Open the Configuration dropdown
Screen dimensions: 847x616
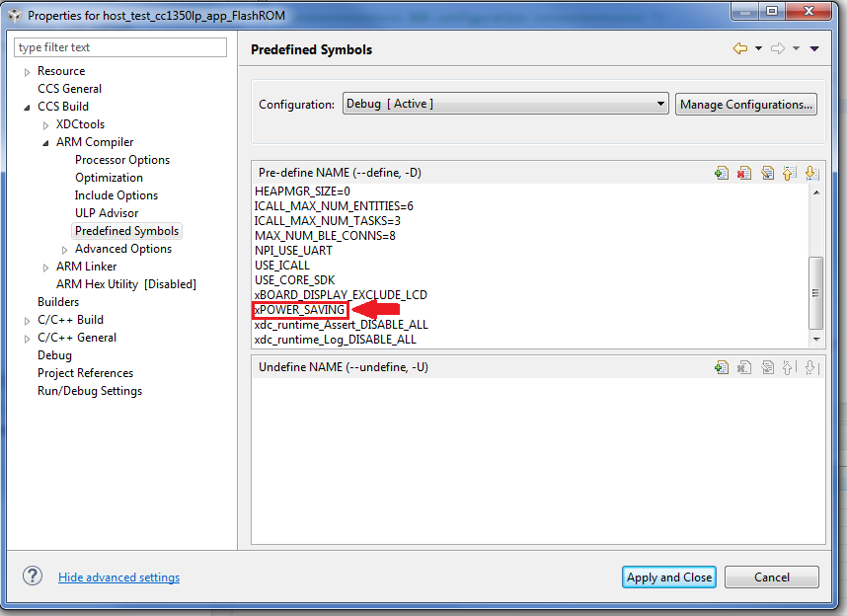point(505,104)
